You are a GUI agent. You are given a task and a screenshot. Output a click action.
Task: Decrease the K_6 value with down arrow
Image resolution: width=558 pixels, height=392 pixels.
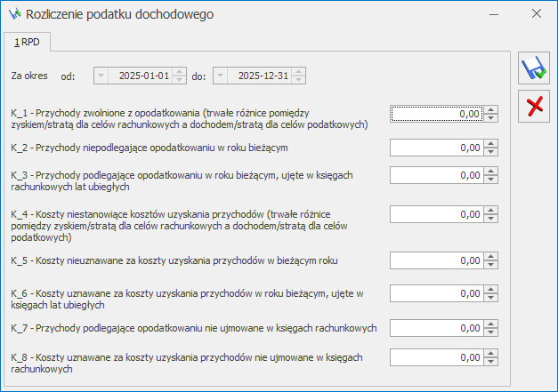[490, 298]
